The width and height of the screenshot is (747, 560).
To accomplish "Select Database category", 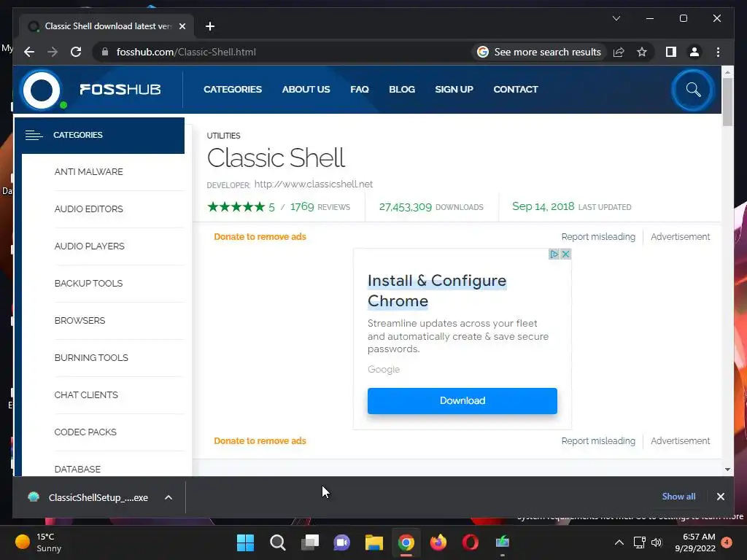I will (x=77, y=469).
